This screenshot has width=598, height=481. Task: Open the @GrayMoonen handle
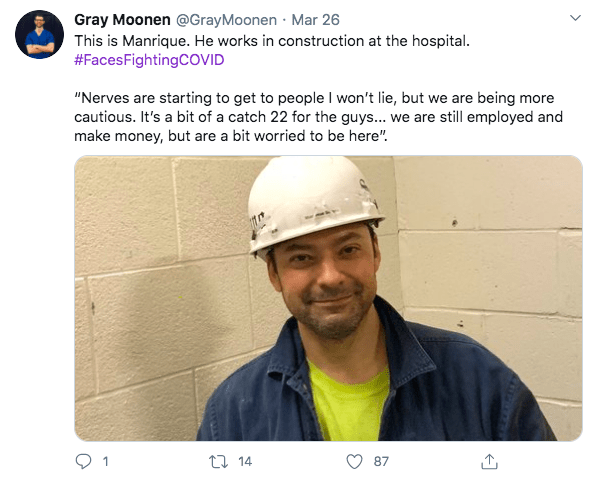[x=226, y=20]
